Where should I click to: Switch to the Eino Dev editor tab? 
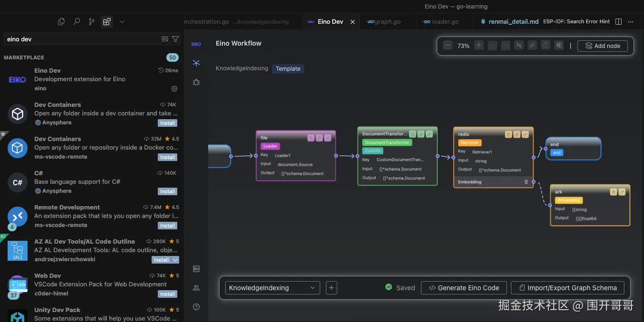[330, 22]
